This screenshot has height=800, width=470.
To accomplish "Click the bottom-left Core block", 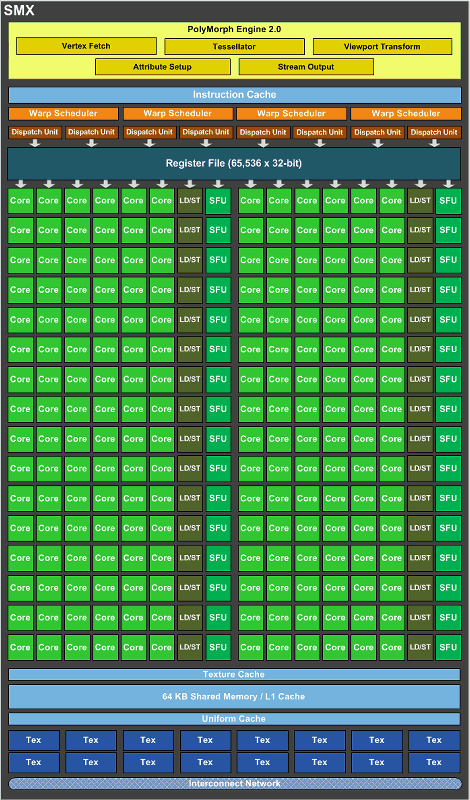I will coord(20,647).
